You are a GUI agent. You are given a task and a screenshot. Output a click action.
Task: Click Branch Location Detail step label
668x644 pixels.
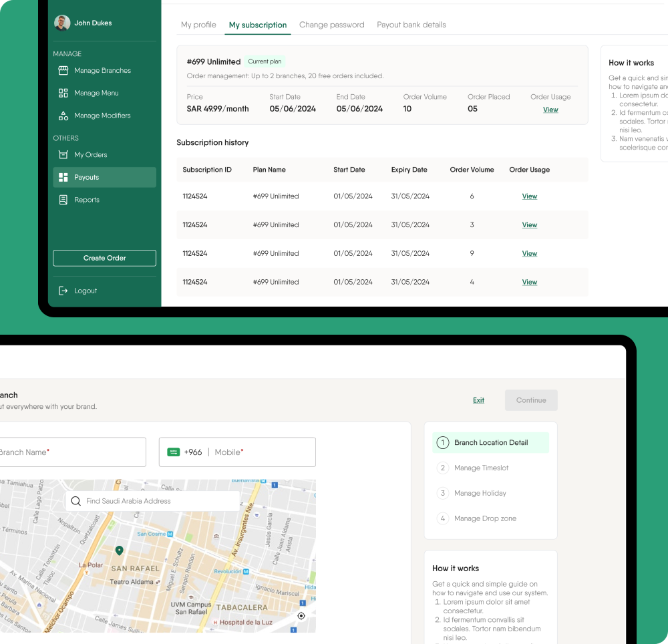(x=491, y=442)
